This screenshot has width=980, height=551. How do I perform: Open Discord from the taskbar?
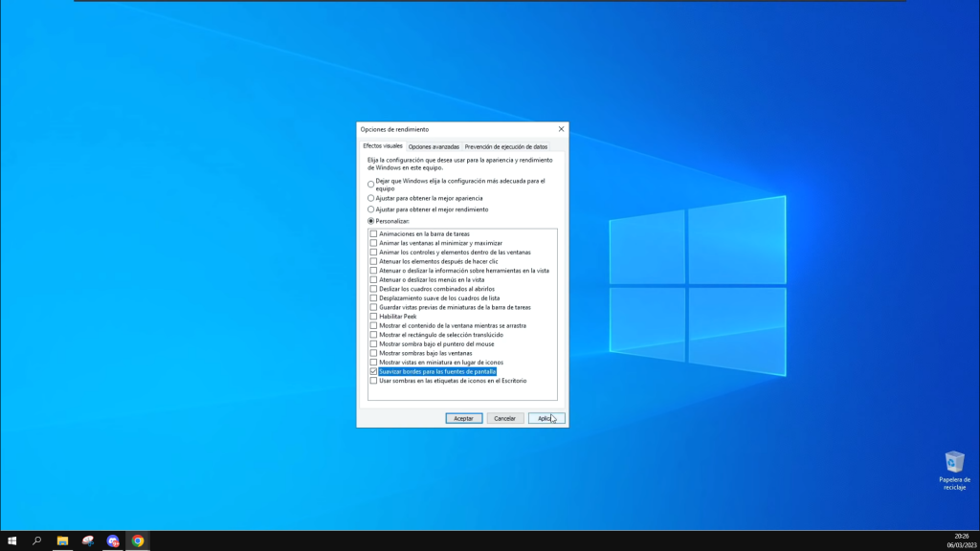coord(113,540)
